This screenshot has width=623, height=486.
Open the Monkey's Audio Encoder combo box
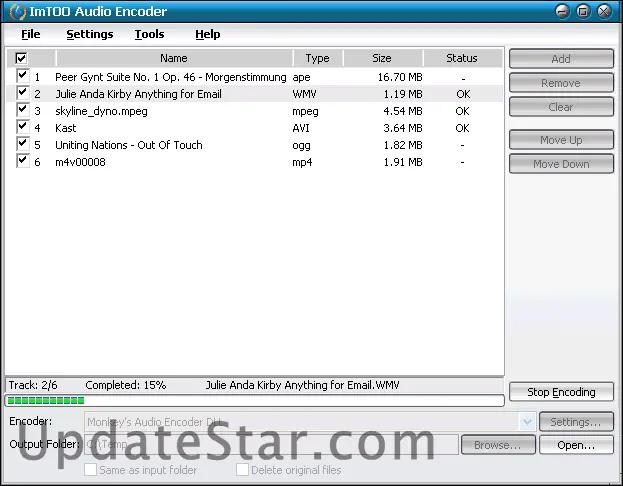pos(310,422)
